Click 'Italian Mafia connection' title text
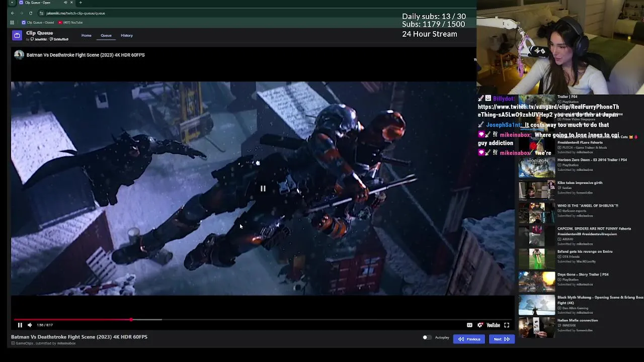 pyautogui.click(x=578, y=320)
